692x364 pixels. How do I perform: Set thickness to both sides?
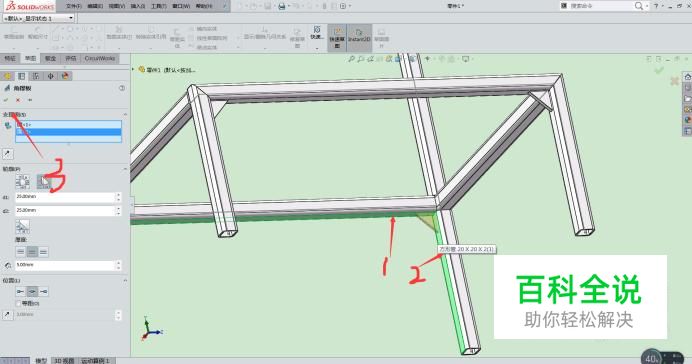pos(32,252)
